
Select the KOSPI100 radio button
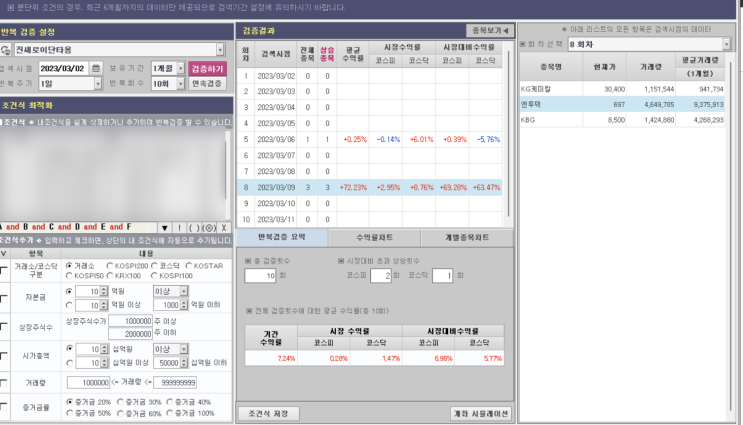[x=154, y=275]
